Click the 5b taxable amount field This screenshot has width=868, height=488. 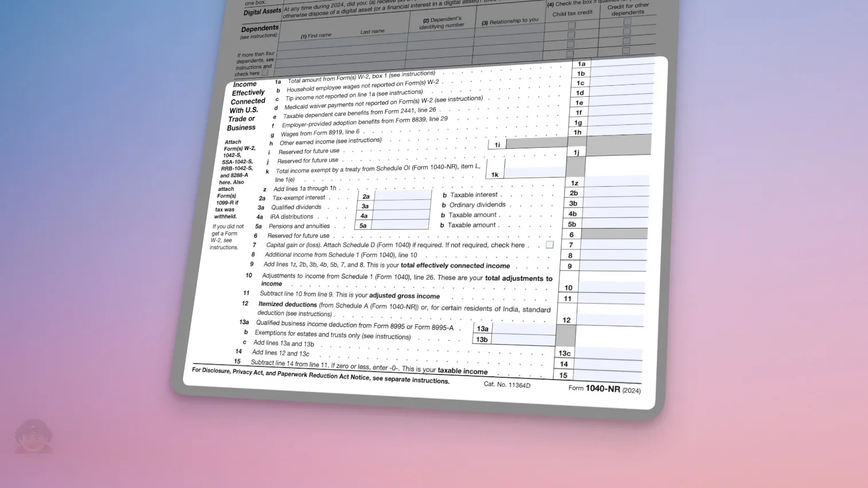tap(614, 222)
